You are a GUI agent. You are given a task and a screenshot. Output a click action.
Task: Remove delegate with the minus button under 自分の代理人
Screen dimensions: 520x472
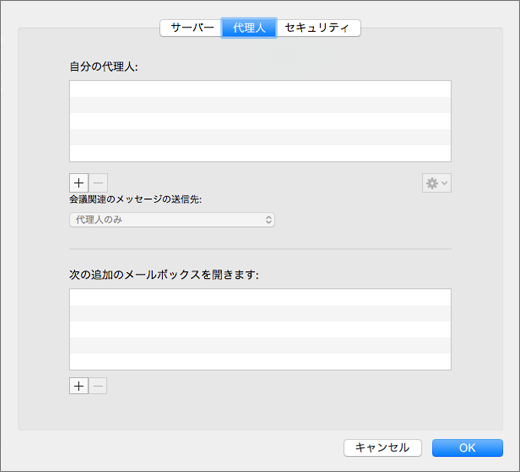tap(98, 183)
